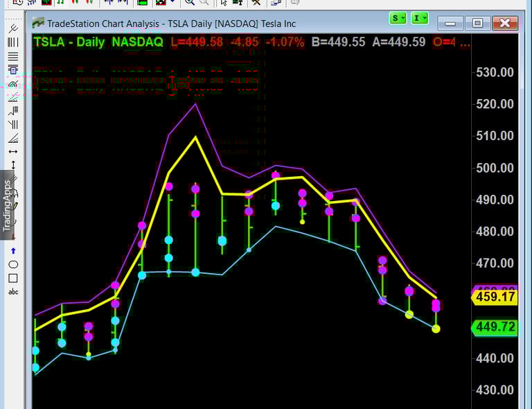Maximize the TSLA chart window
This screenshot has width=532, height=409.
click(477, 23)
